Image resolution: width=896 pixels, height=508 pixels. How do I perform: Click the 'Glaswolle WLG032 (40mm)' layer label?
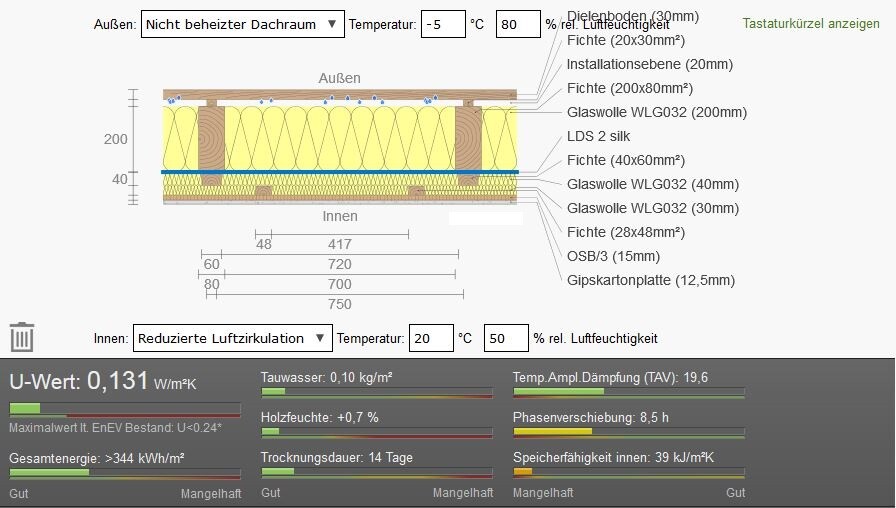(652, 184)
